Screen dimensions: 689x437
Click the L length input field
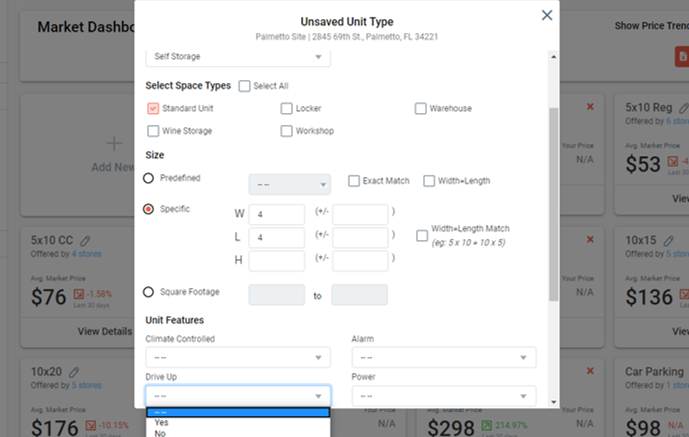(276, 238)
